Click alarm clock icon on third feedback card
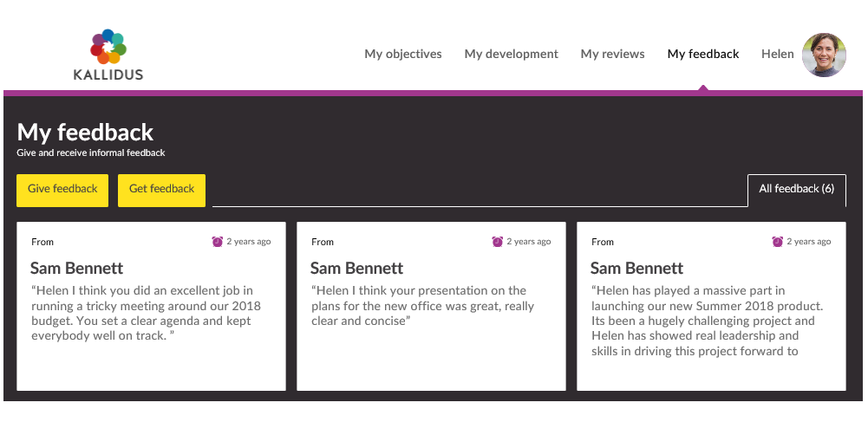868x422 pixels. [778, 242]
